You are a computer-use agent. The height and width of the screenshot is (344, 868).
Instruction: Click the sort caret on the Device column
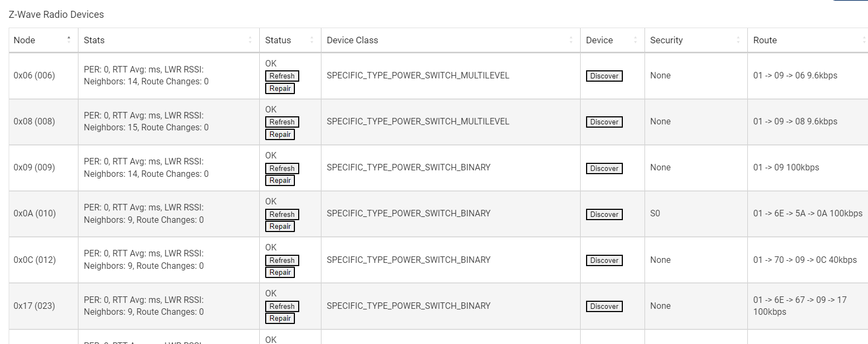(x=635, y=39)
